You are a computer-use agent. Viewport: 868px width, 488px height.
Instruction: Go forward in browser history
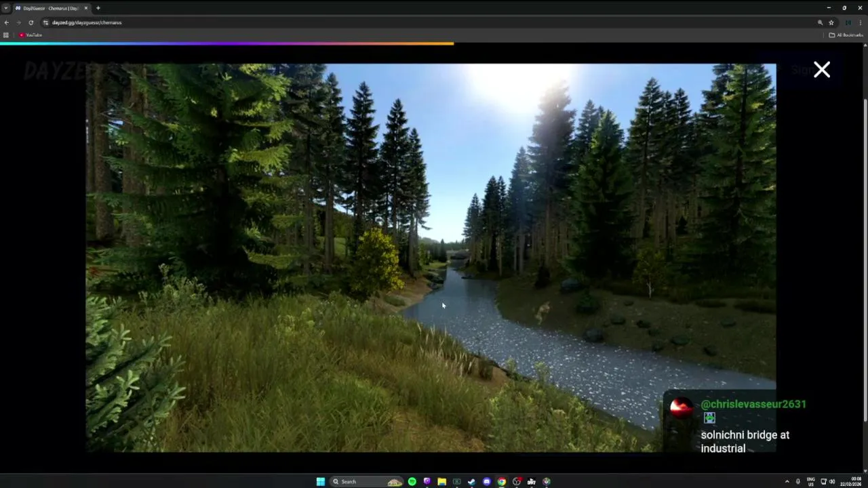18,22
